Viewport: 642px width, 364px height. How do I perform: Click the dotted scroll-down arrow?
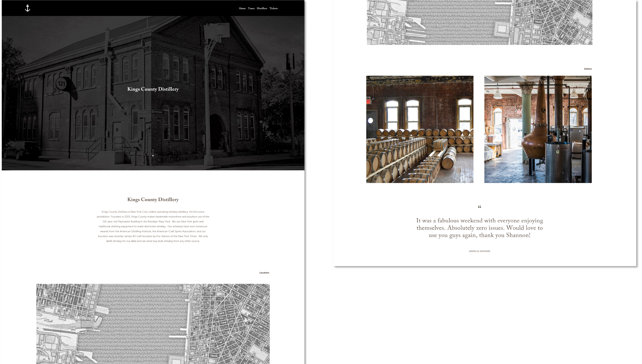pyautogui.click(x=153, y=153)
